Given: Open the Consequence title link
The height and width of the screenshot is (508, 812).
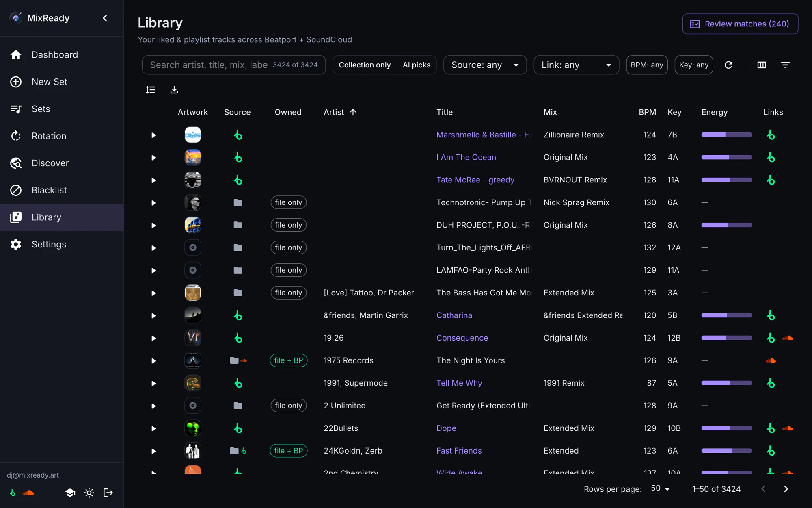Looking at the screenshot, I should pyautogui.click(x=462, y=338).
